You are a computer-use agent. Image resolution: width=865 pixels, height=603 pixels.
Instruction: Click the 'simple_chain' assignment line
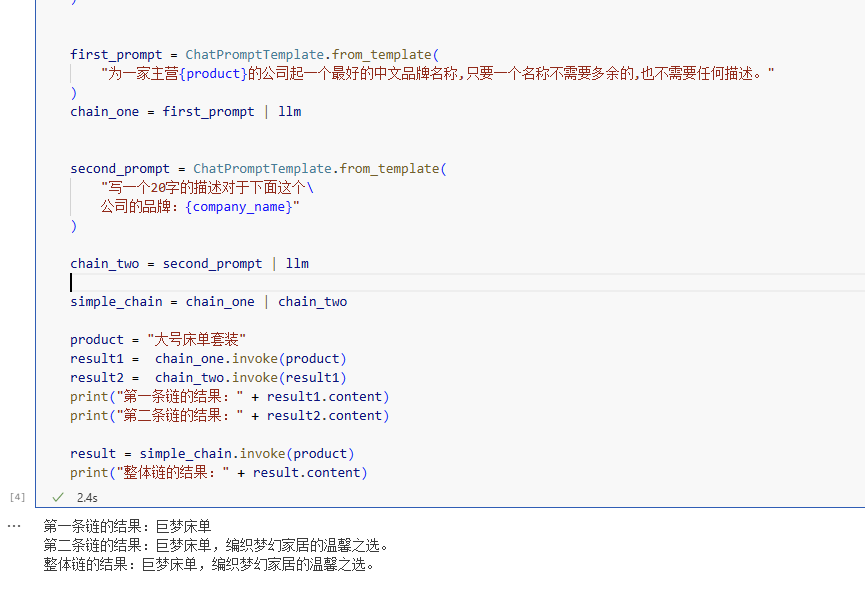coord(209,301)
